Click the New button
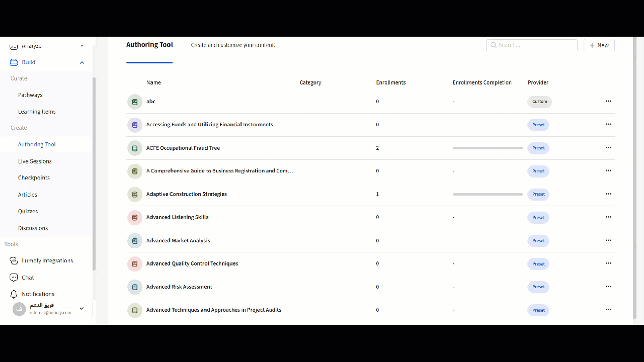 point(599,45)
